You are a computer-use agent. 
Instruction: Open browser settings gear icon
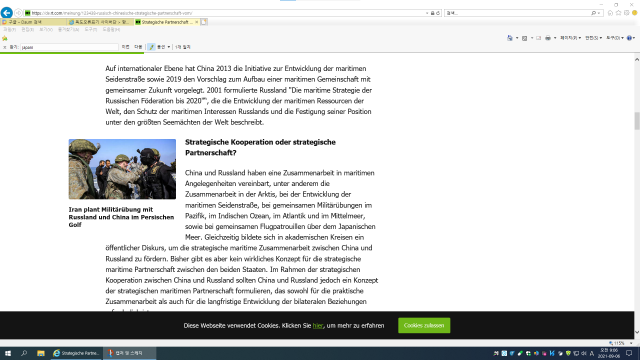627,13
